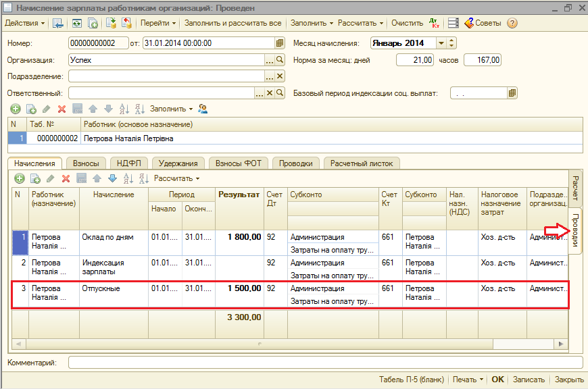The height and width of the screenshot is (389, 588).
Task: Open the calendar for the document date field
Action: point(280,43)
